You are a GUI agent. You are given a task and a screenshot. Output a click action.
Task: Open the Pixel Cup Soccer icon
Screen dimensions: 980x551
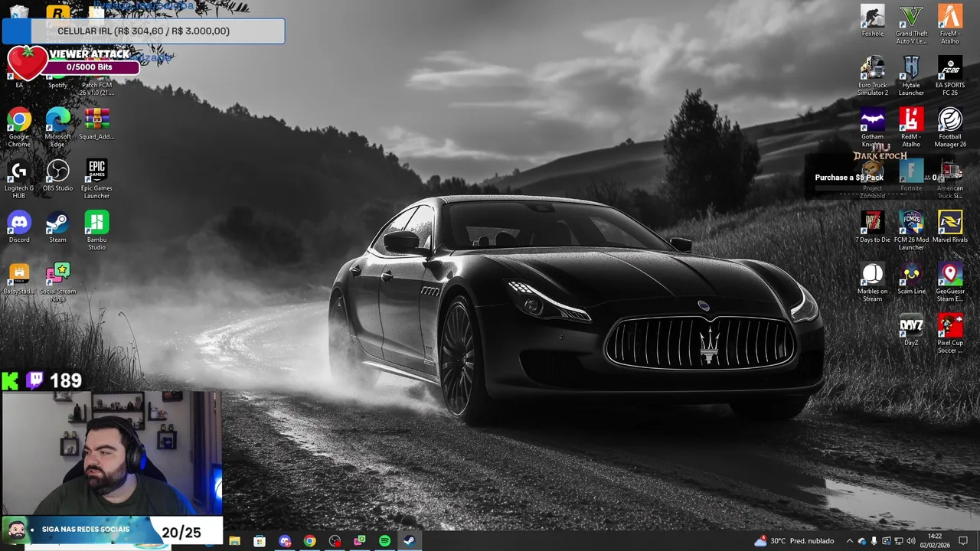point(950,334)
